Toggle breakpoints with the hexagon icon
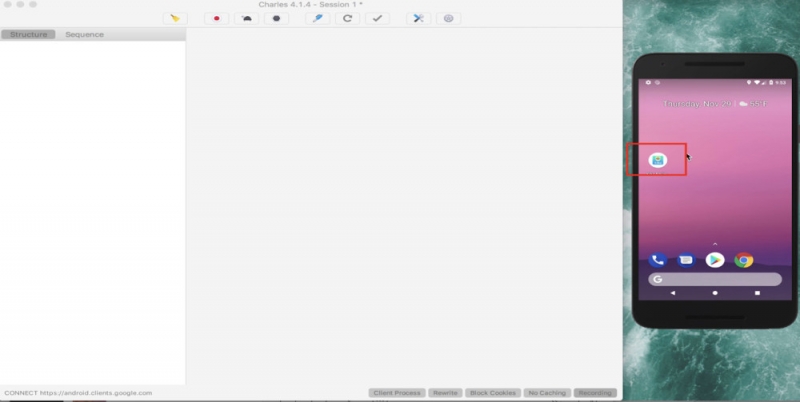This screenshot has width=800, height=402. (277, 18)
